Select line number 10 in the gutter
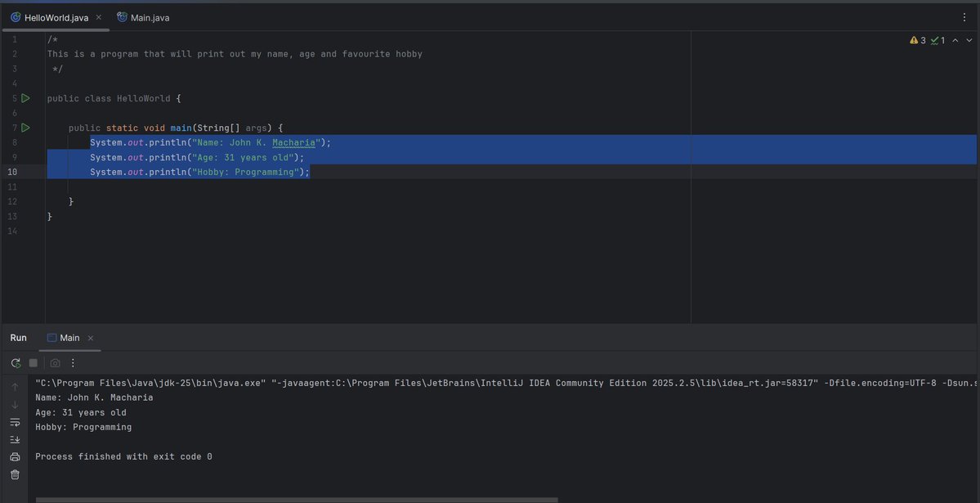The height and width of the screenshot is (503, 980). (14, 172)
